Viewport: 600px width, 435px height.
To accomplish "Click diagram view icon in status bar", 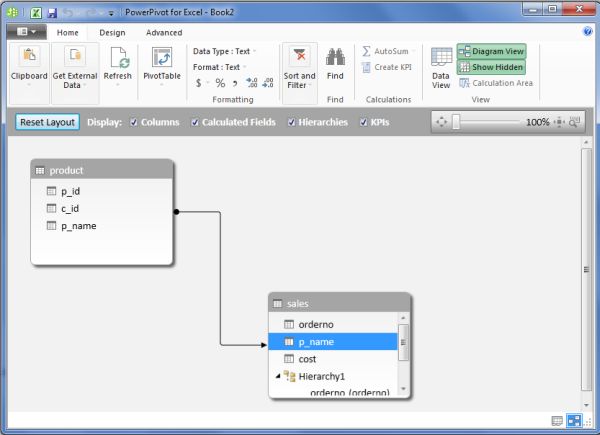I will tap(574, 421).
